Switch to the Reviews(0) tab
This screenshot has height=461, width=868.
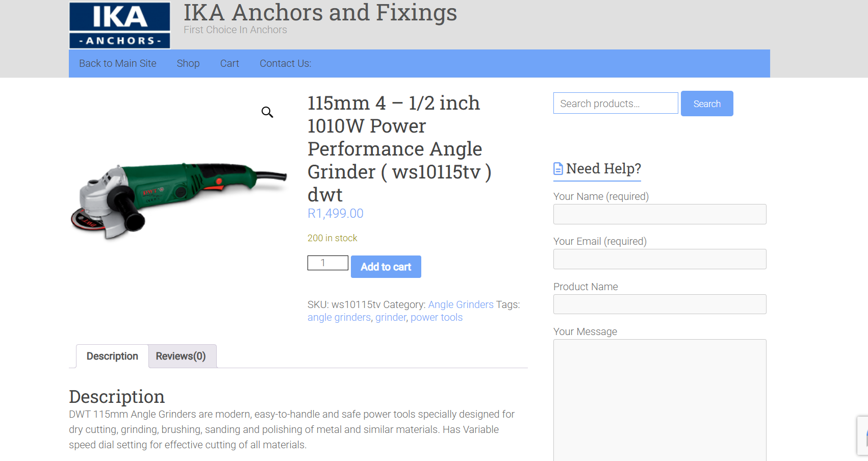181,356
